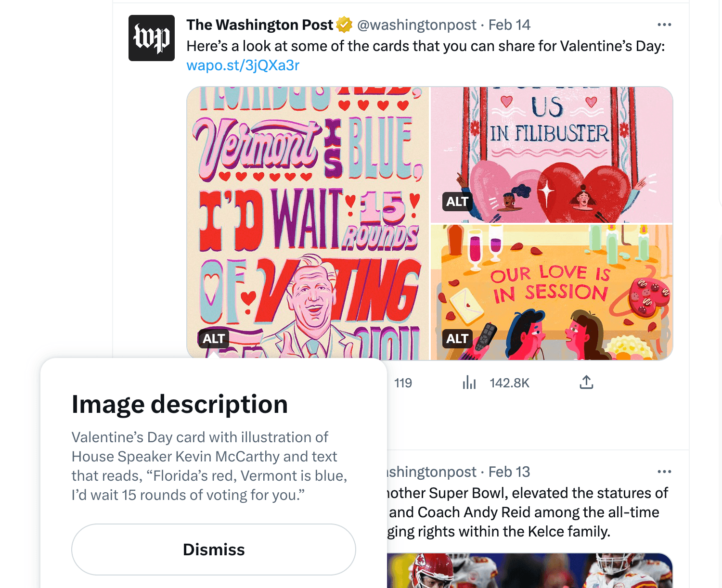Click the gold verified badge
Viewport: 722px width, 588px height.
point(344,24)
